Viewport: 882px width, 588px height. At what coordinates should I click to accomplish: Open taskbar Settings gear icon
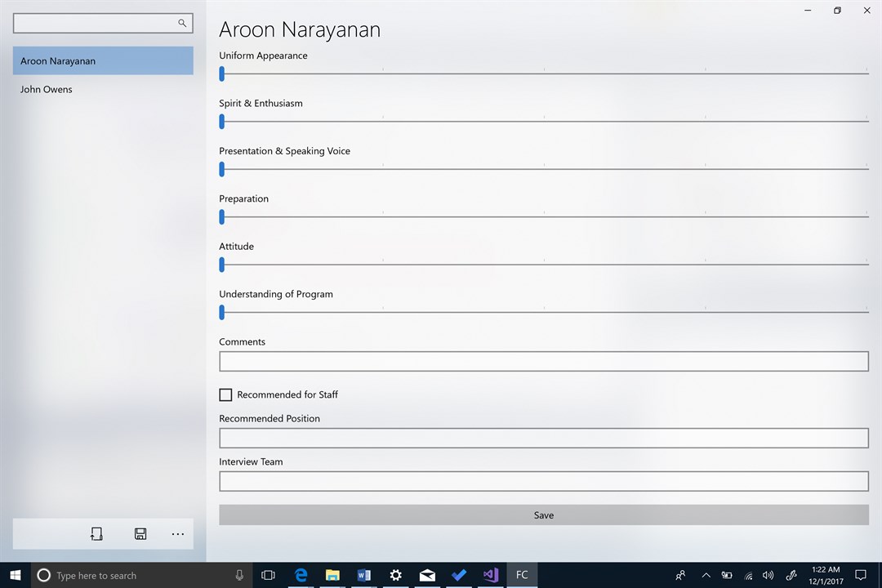click(395, 575)
